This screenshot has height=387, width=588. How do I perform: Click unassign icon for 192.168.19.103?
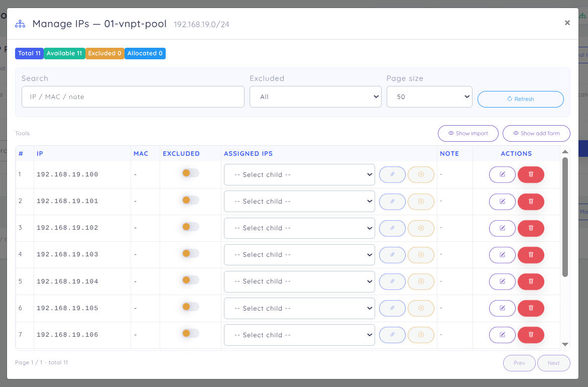(421, 255)
